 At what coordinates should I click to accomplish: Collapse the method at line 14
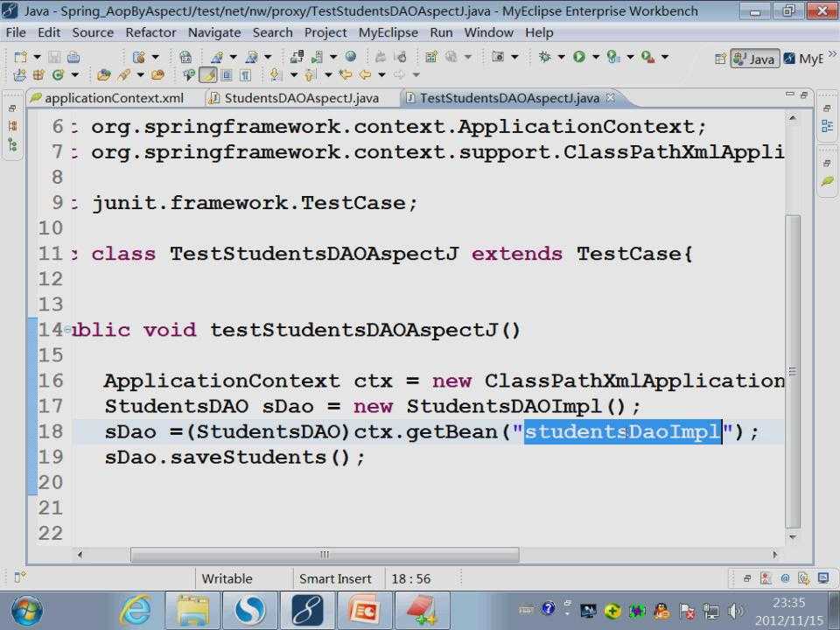(68, 330)
